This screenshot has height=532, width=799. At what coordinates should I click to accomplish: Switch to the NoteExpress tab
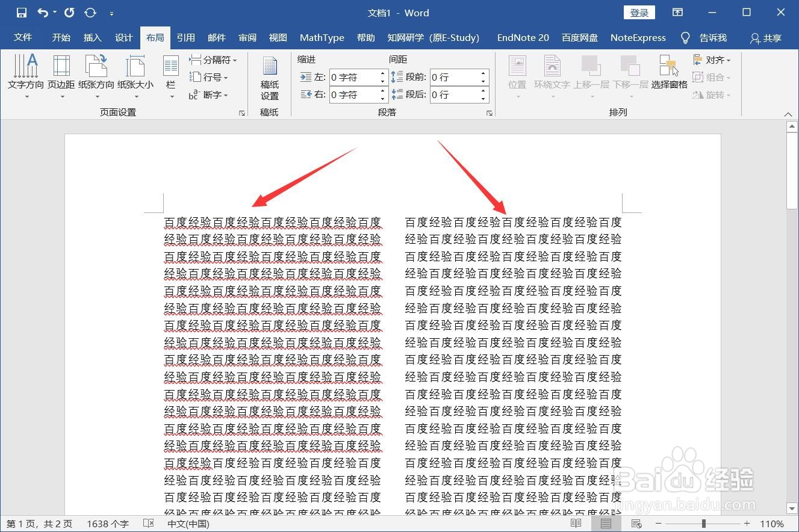click(x=638, y=37)
